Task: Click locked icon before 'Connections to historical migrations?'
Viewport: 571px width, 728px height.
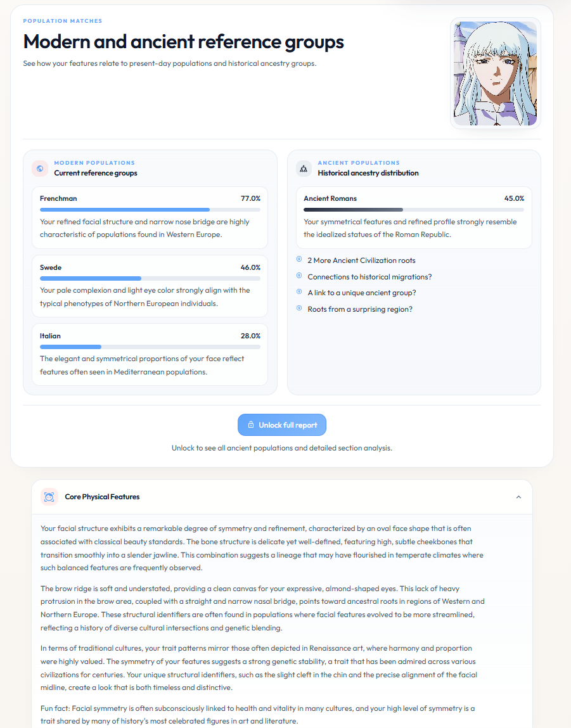Action: (x=299, y=276)
